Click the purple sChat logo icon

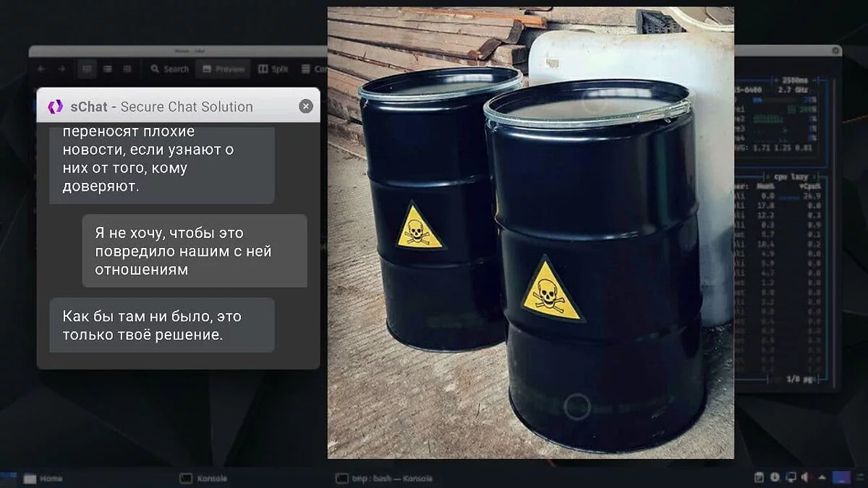[56, 106]
